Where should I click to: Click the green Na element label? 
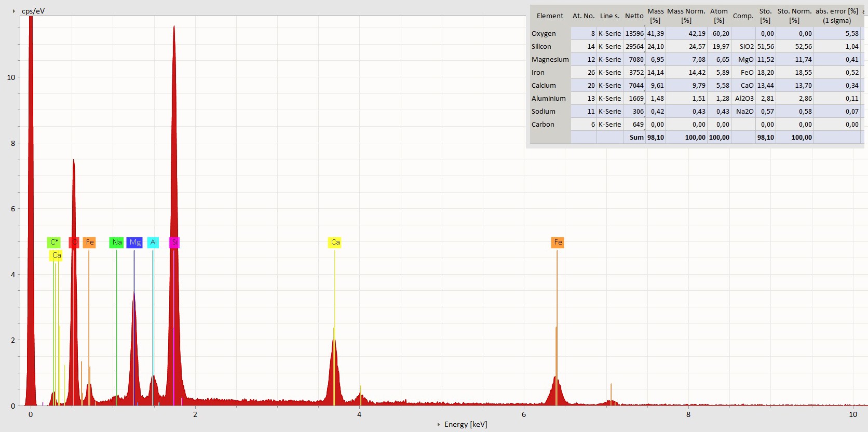point(117,242)
